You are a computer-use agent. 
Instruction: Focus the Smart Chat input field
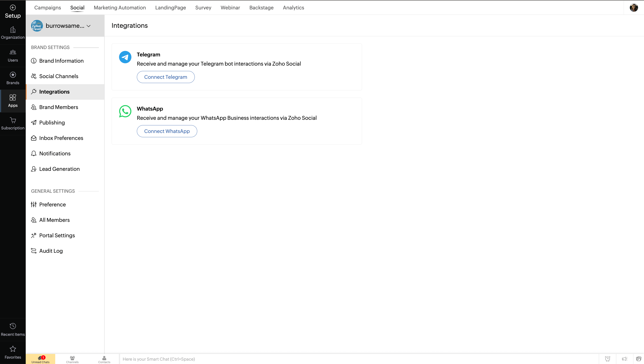(x=350, y=359)
